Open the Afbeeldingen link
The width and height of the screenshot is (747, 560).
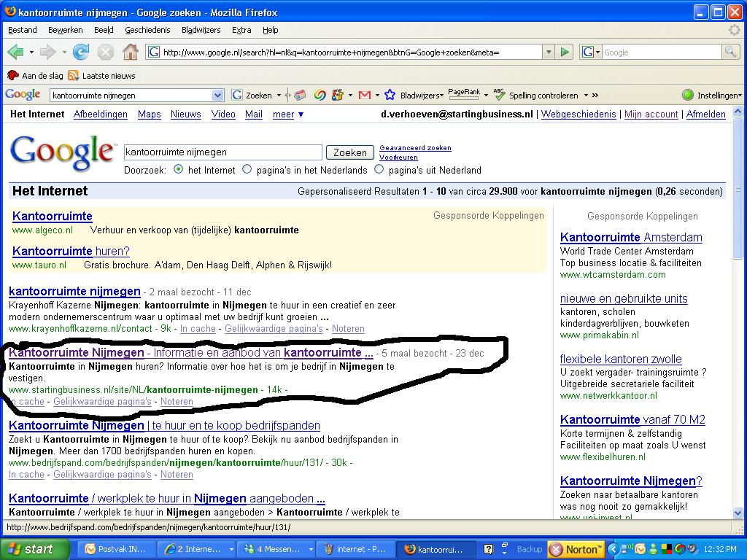click(101, 114)
